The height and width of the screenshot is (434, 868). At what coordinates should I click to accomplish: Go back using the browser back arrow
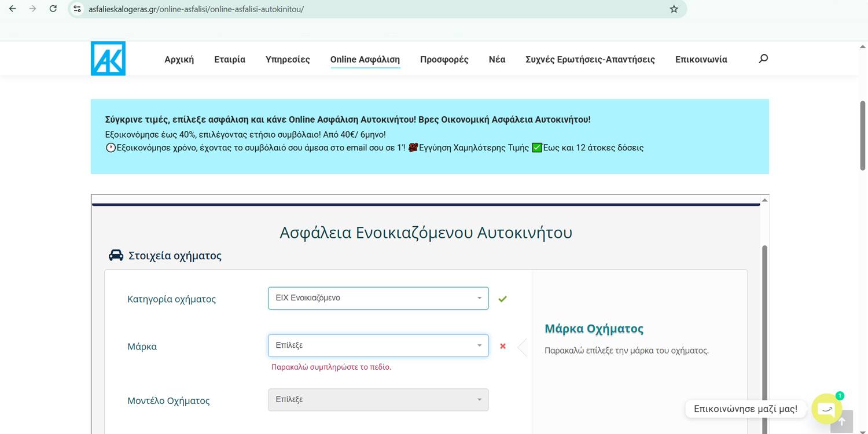click(x=12, y=9)
